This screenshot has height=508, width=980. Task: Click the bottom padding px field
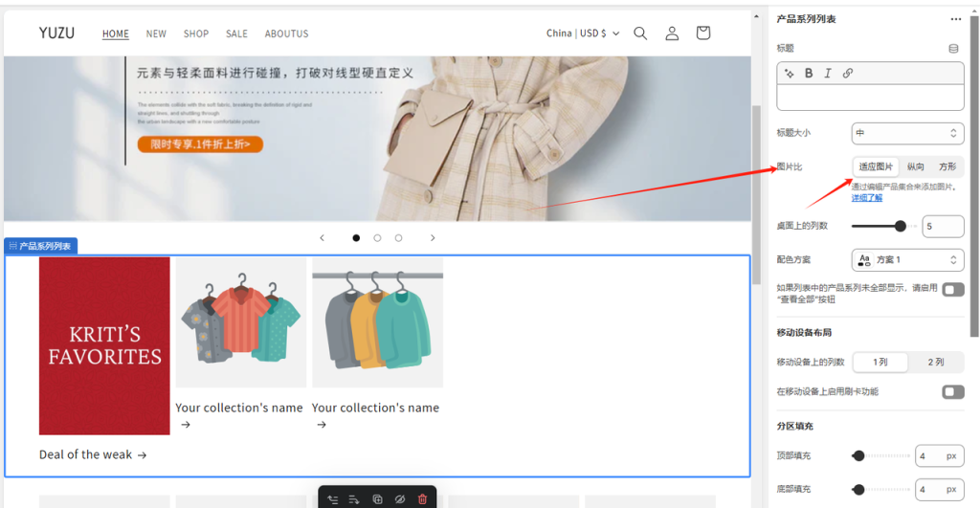coord(940,490)
